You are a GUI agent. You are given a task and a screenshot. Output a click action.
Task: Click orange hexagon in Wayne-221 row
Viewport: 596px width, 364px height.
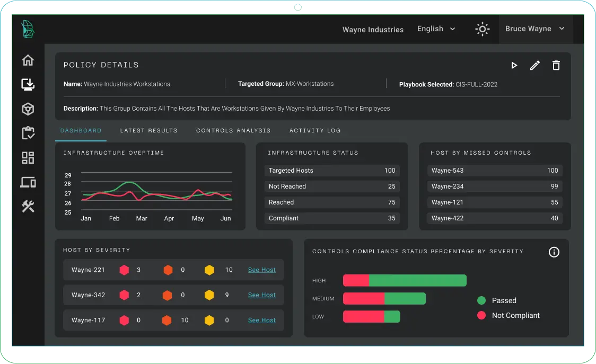pos(168,270)
